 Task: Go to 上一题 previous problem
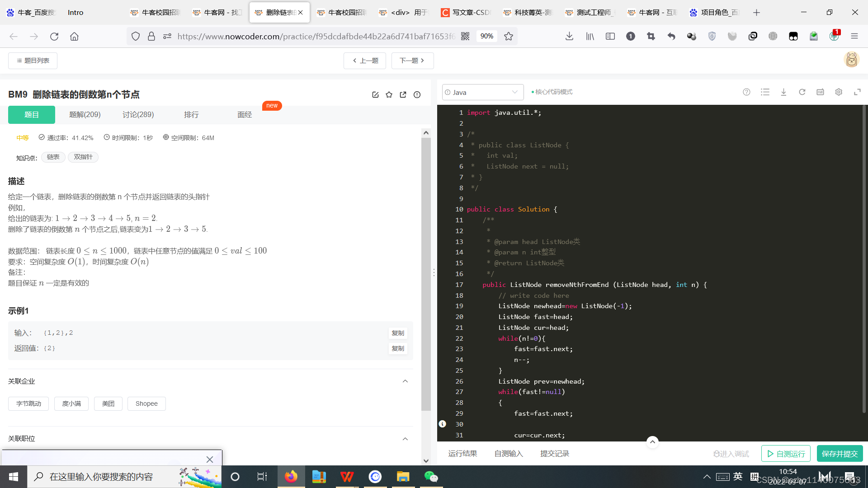click(x=365, y=61)
